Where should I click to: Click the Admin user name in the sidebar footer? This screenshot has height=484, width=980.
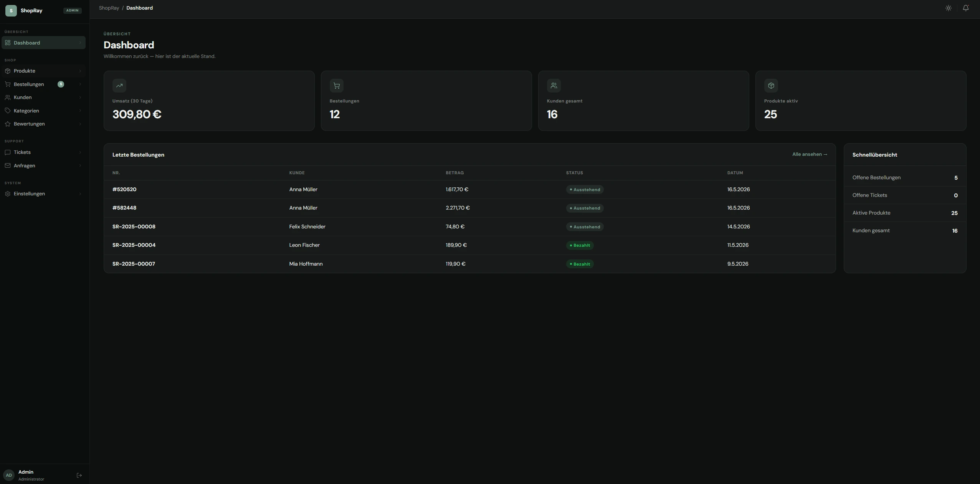point(26,472)
